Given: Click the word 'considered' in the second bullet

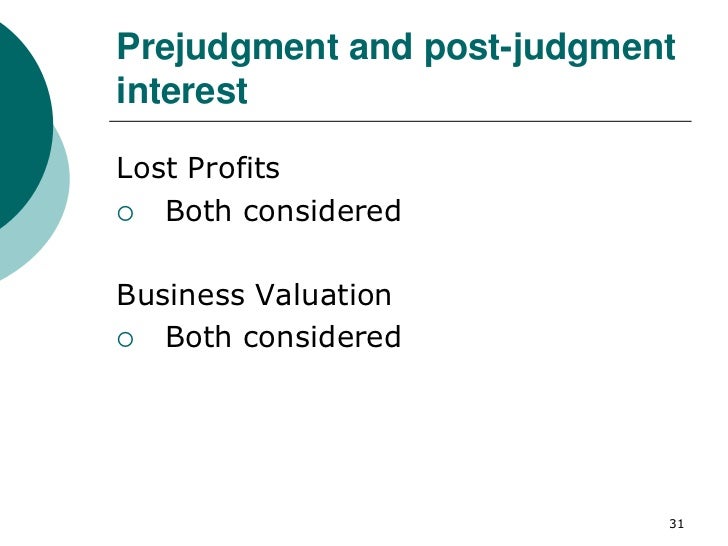Looking at the screenshot, I should 322,337.
